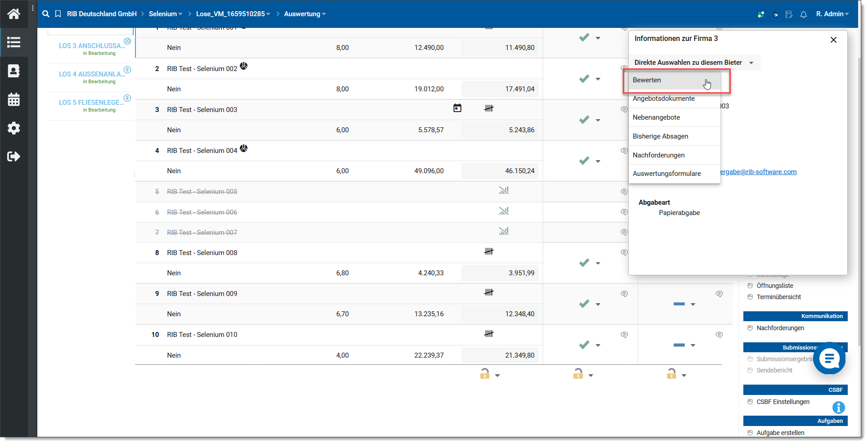Select Angebotsdokumente menu entry
The height and width of the screenshot is (444, 868).
tap(675, 99)
